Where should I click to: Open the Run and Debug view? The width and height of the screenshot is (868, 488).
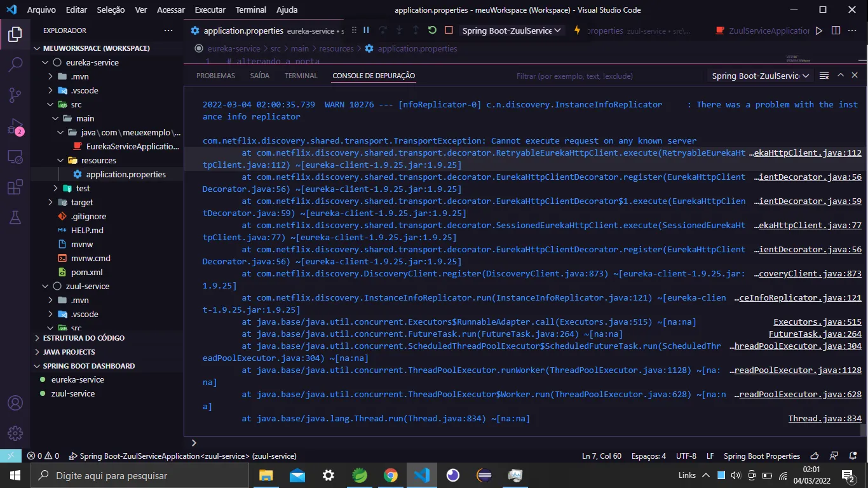(x=15, y=126)
